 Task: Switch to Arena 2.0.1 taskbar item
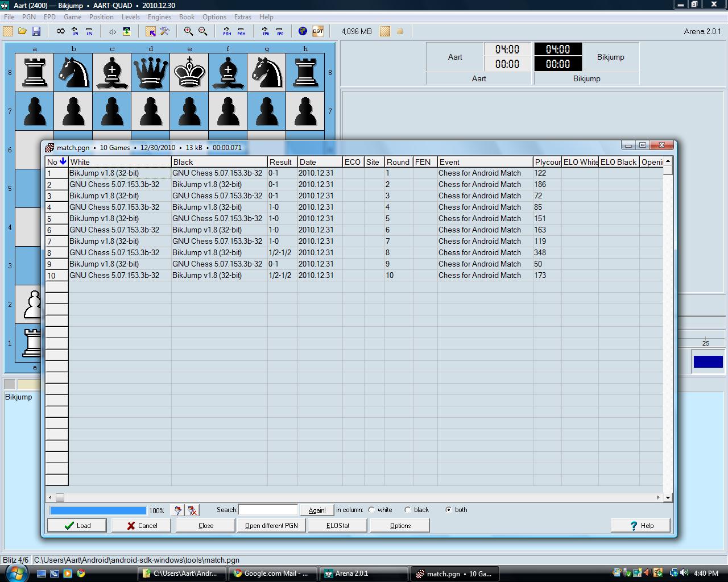tap(364, 573)
